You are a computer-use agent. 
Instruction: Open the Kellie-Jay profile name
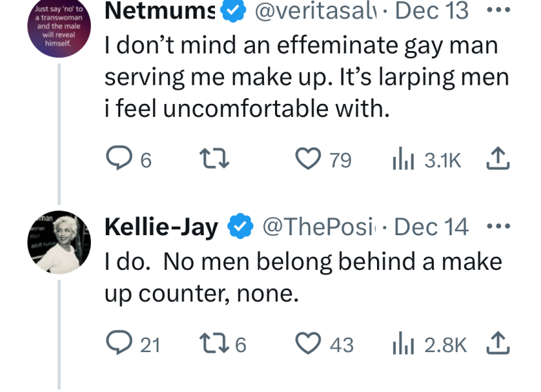161,227
